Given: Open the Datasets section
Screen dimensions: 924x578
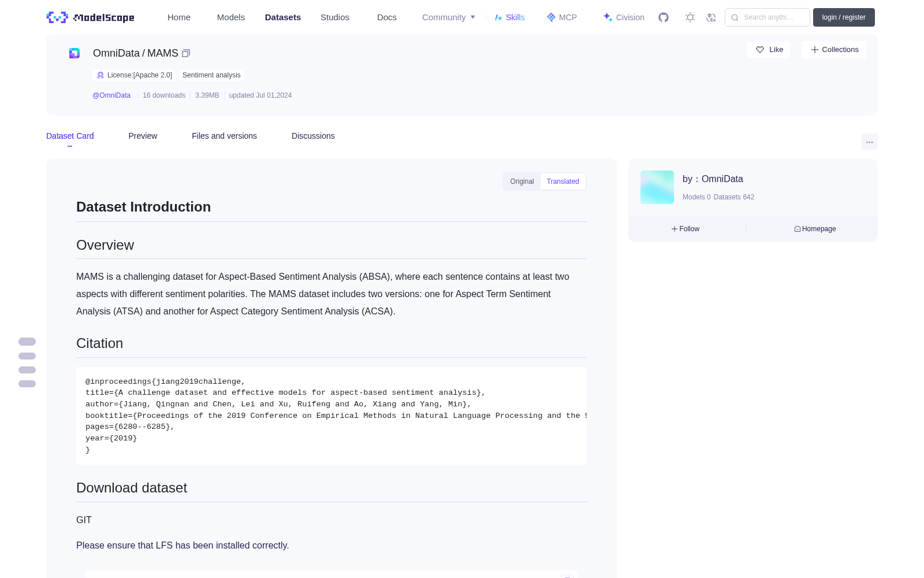Looking at the screenshot, I should pyautogui.click(x=283, y=17).
